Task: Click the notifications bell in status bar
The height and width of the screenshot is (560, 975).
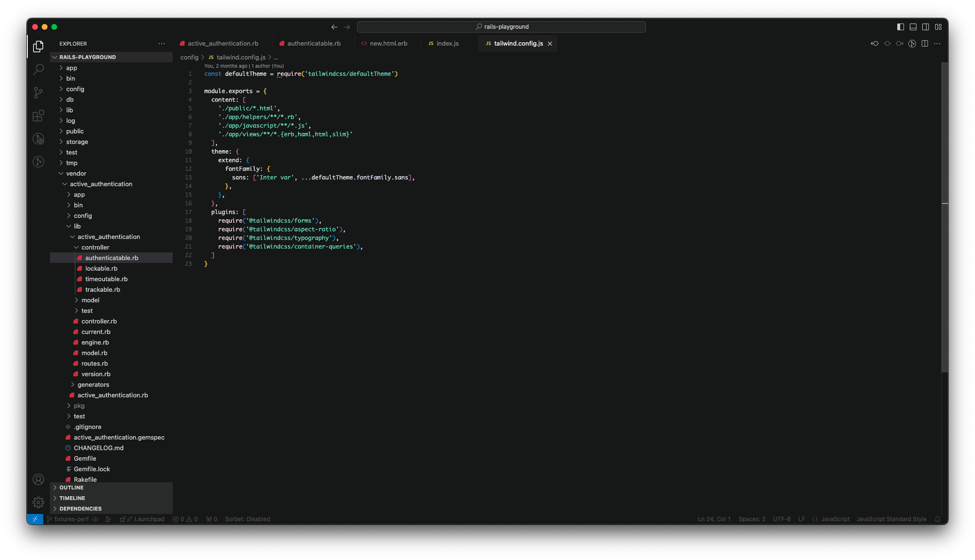Action: [x=937, y=519]
